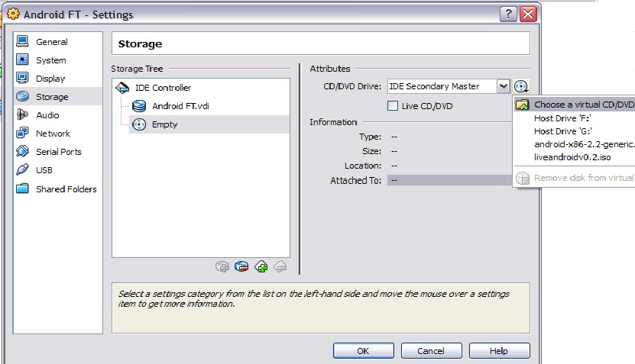635x364 pixels.
Task: Select android-x86-2.2-generic iso menu entry
Action: point(575,144)
